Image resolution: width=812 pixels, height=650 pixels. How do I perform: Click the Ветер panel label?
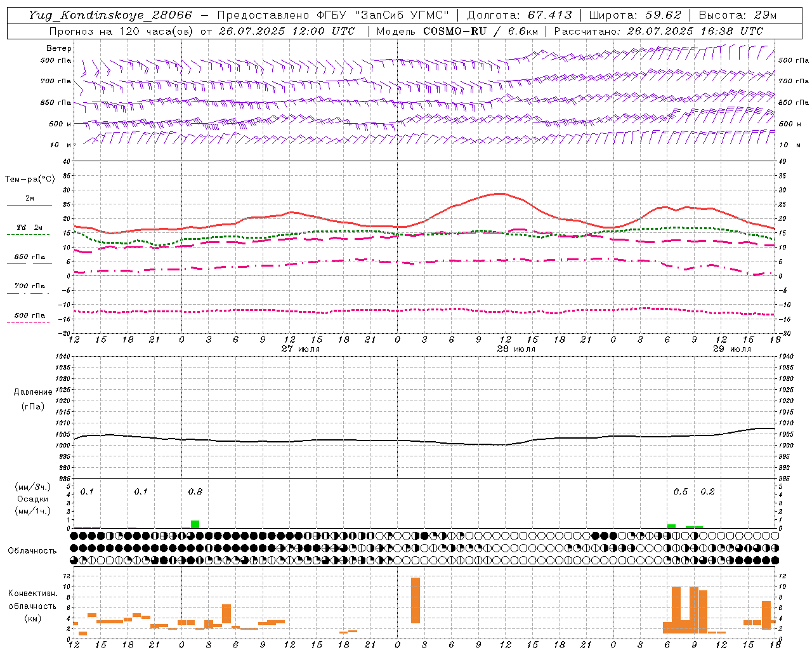coord(59,48)
